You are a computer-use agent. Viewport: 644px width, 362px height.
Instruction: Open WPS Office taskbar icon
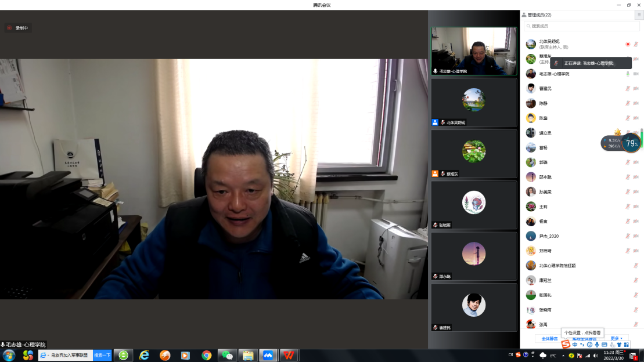tap(289, 356)
